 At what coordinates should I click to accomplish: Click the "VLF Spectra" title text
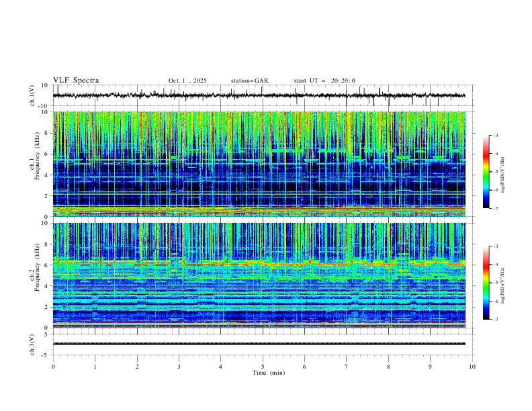(76, 81)
